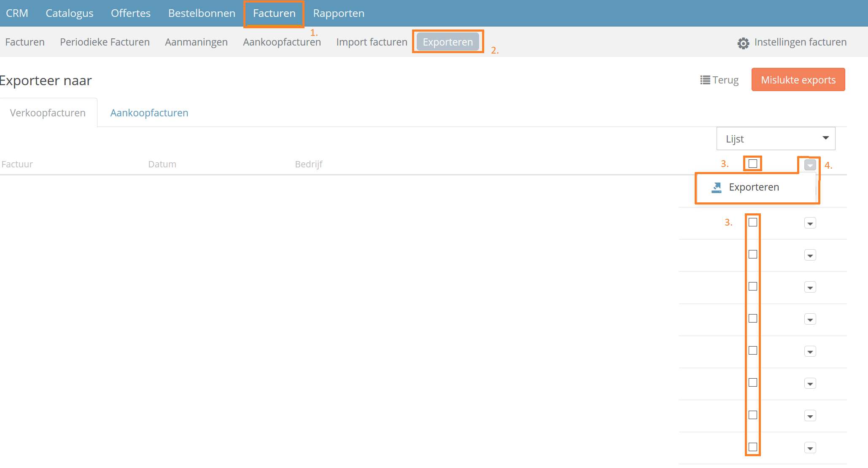The image size is (868, 468).
Task: Click the grey Exporteren submenu button
Action: tap(448, 42)
